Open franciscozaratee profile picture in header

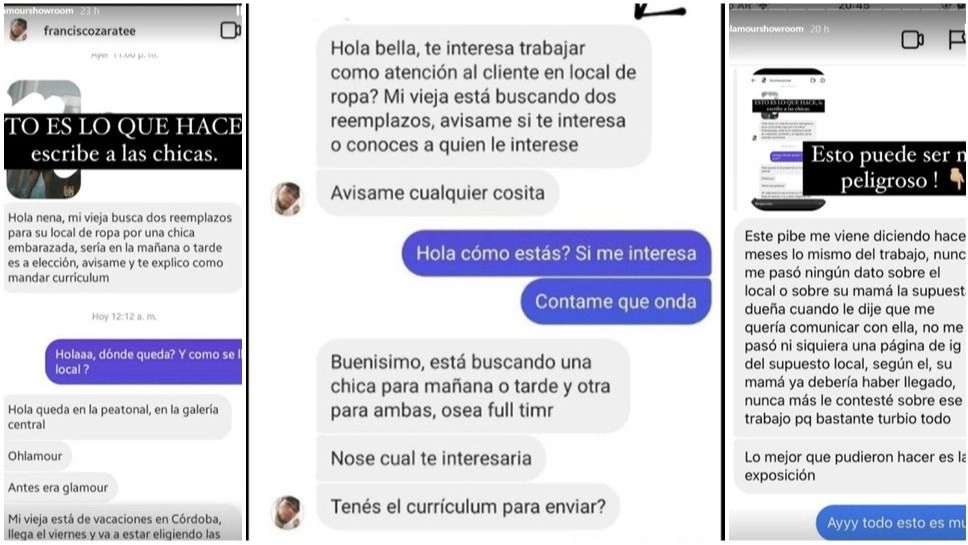pyautogui.click(x=19, y=30)
